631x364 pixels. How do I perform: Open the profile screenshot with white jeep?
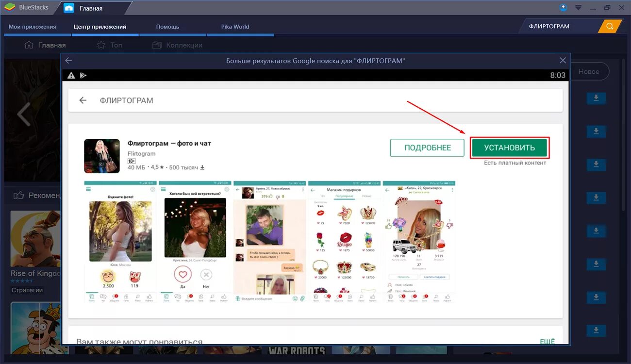click(419, 242)
